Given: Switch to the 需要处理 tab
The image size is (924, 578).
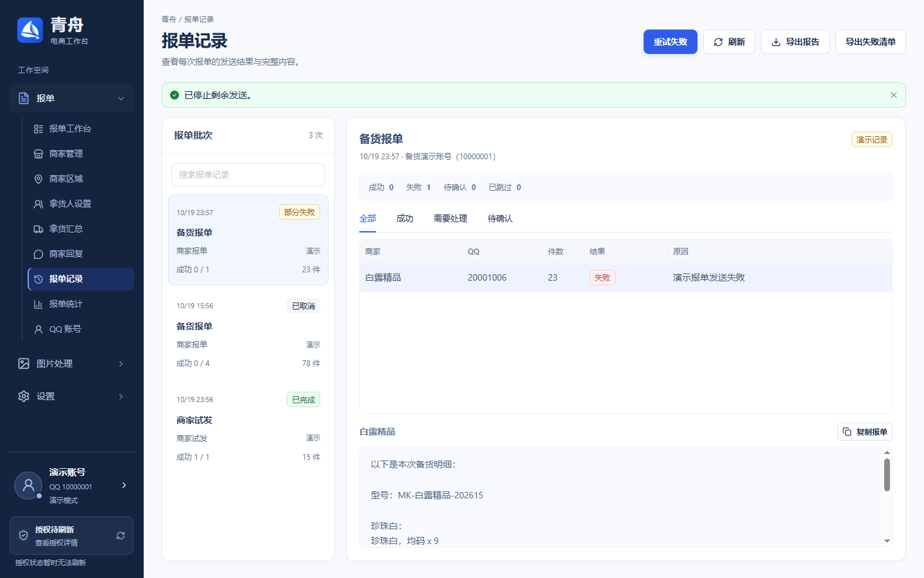Looking at the screenshot, I should tap(450, 219).
